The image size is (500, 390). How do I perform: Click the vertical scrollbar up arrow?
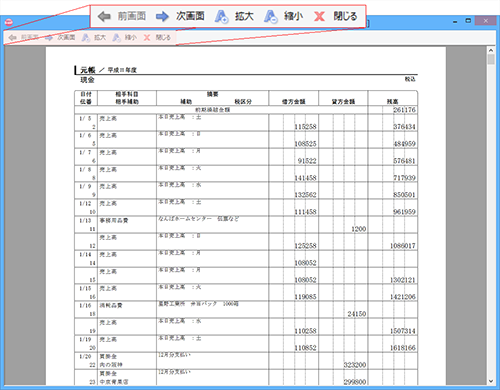click(491, 51)
